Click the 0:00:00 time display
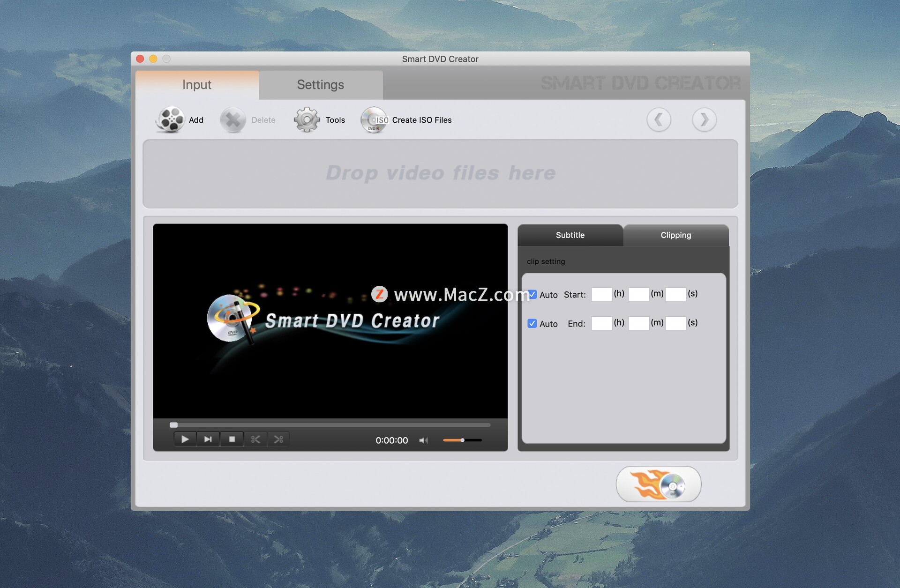The width and height of the screenshot is (900, 588). [x=391, y=440]
